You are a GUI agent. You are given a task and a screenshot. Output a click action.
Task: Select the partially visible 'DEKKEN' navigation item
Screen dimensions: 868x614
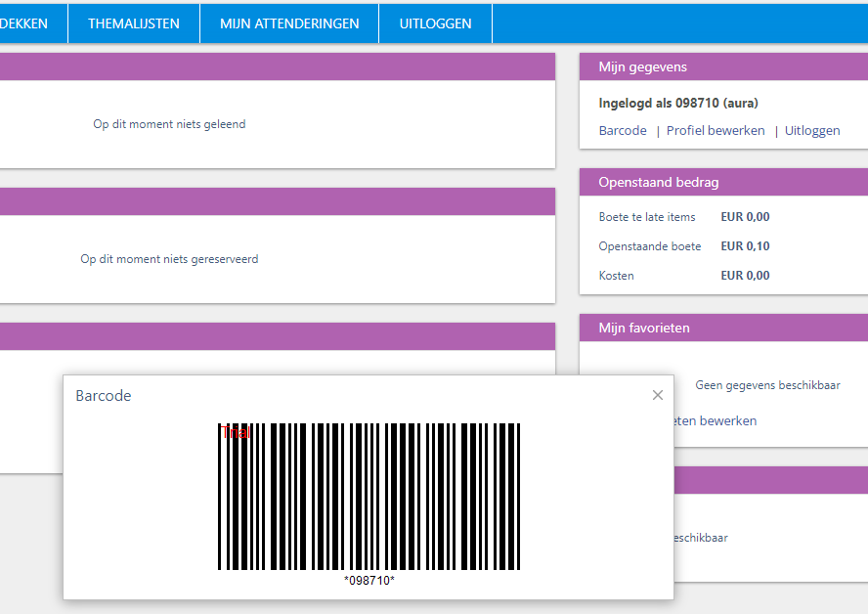(25, 23)
